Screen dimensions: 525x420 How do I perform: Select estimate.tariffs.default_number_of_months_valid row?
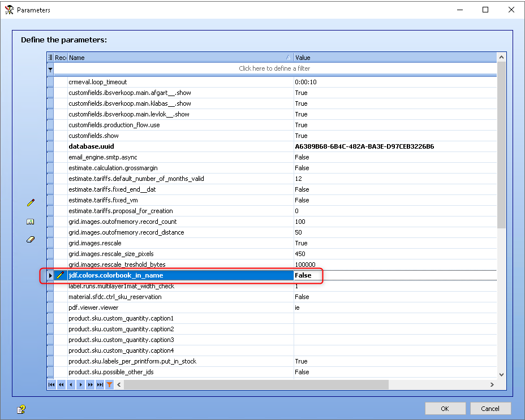pyautogui.click(x=272, y=179)
